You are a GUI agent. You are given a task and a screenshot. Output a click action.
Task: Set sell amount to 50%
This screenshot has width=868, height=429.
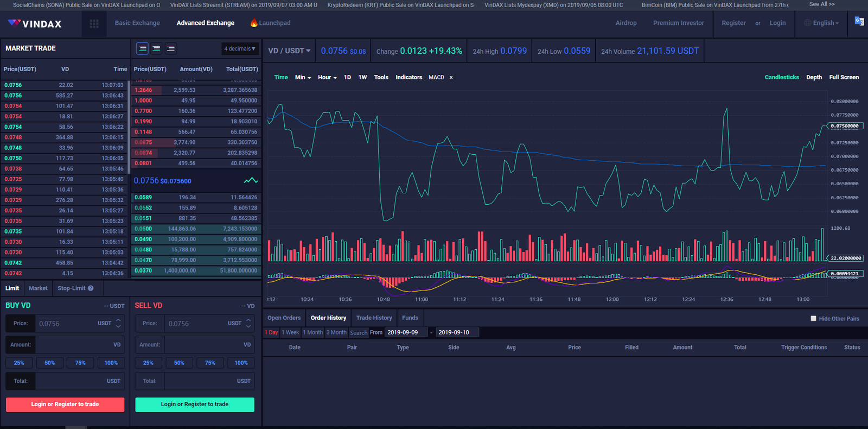(x=179, y=363)
